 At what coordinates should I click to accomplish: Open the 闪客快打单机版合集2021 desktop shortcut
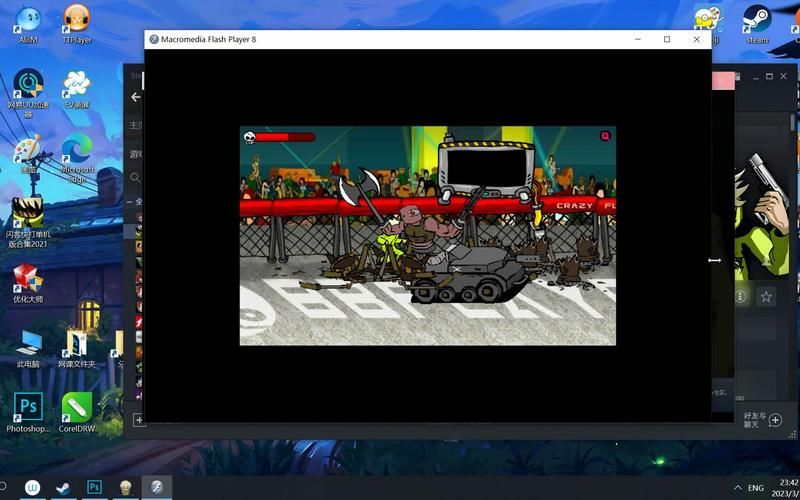pos(29,222)
